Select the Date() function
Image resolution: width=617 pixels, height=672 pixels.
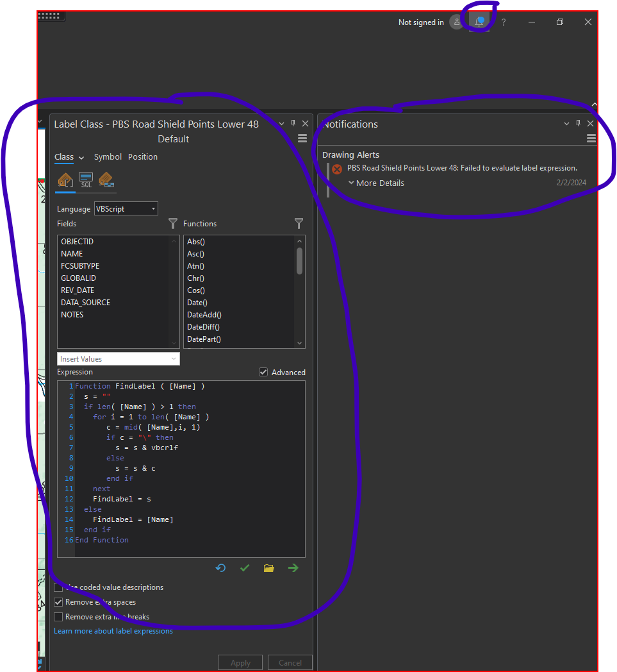point(197,303)
